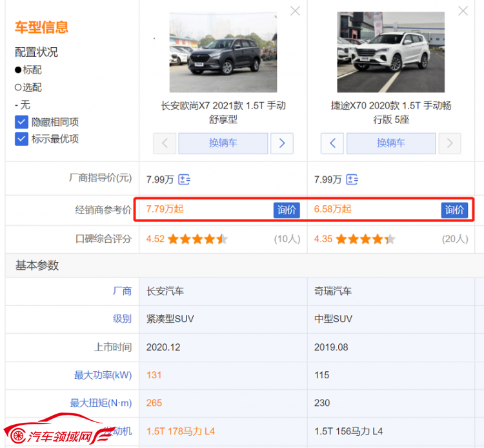Select engine cell 1.5T 178马力 L4
484x448 pixels.
(x=223, y=431)
